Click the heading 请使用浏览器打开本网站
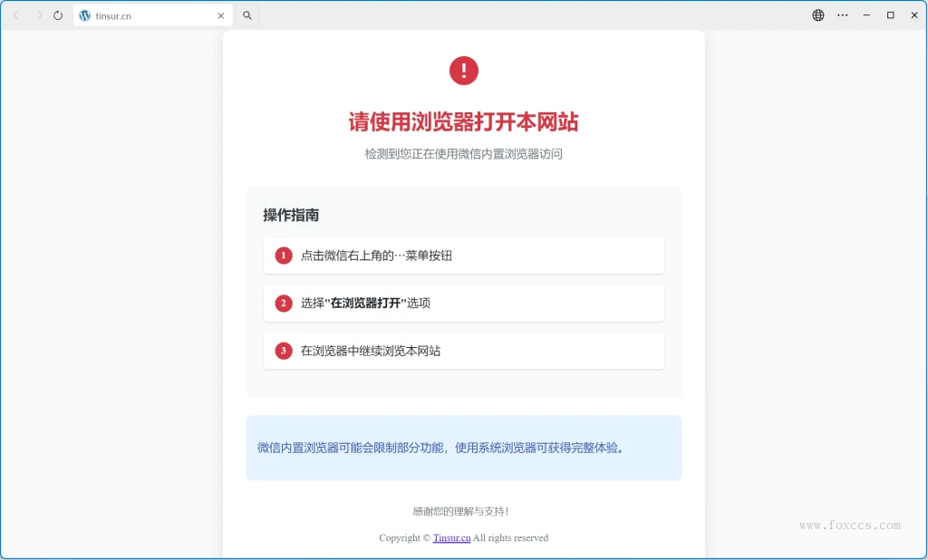The width and height of the screenshot is (928, 560). click(x=463, y=121)
